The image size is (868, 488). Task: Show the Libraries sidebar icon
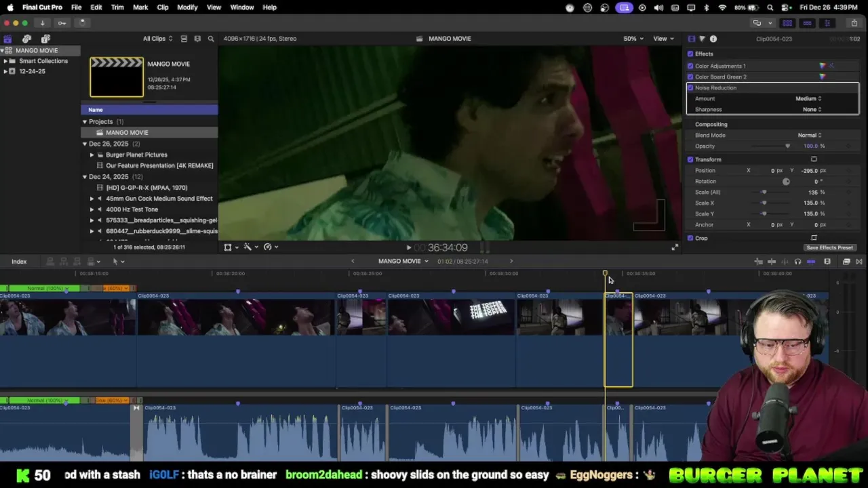[x=7, y=39]
